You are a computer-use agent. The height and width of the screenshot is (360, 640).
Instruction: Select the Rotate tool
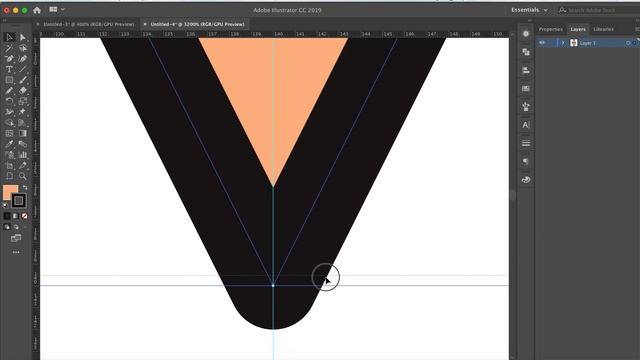(9, 101)
